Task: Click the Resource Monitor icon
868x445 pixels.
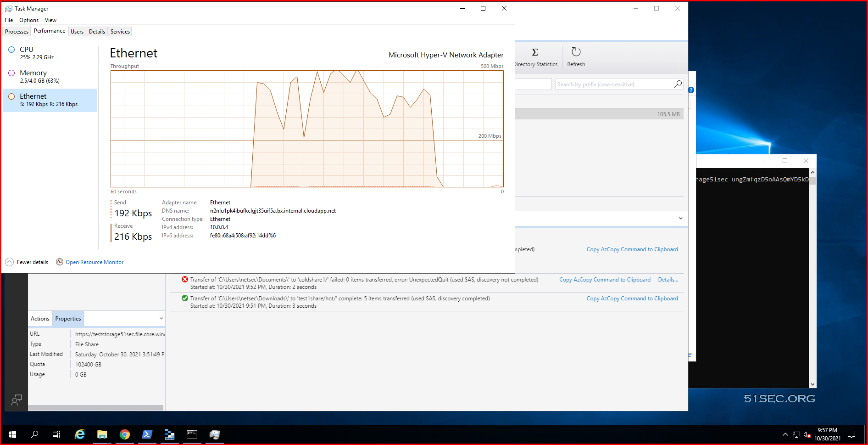Action: (60, 262)
